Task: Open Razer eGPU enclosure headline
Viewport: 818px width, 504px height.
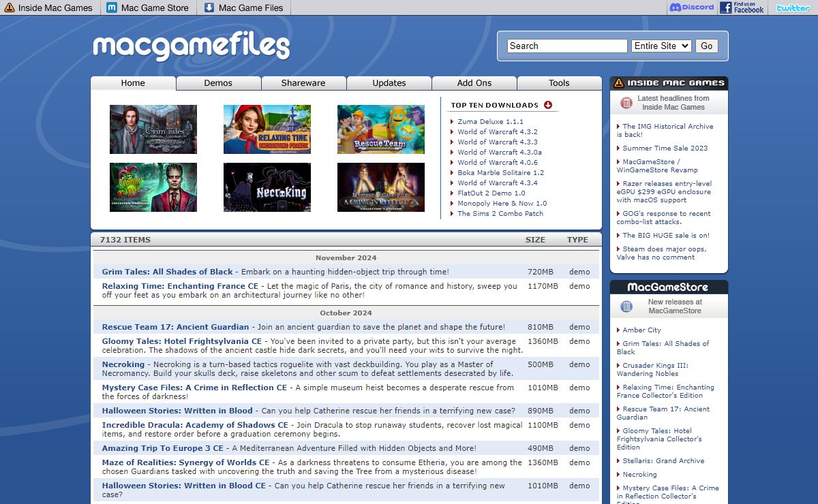Action: click(x=665, y=191)
